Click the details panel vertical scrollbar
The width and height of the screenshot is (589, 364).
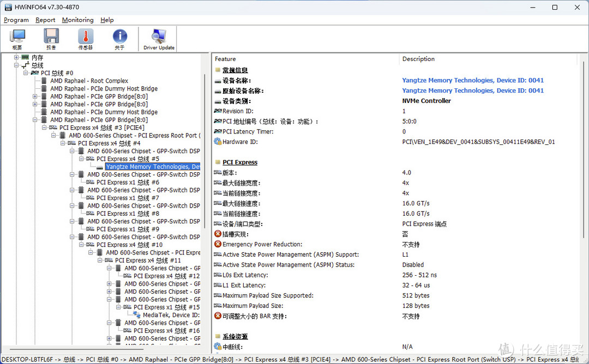pyautogui.click(x=584, y=150)
